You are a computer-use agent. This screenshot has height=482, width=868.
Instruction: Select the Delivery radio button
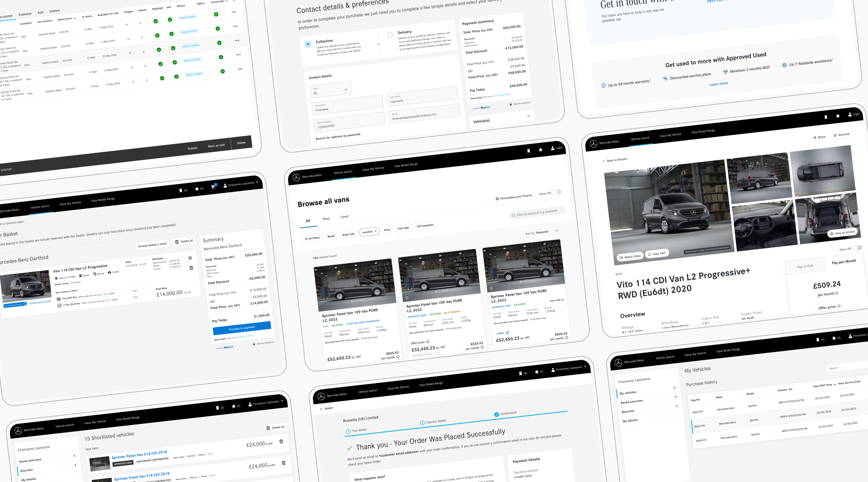390,35
